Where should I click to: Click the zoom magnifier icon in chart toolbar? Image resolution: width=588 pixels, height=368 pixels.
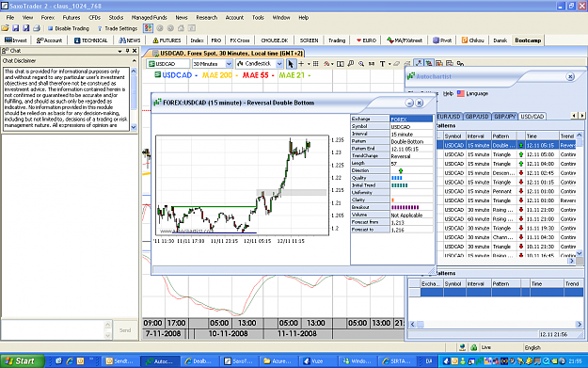(361, 64)
